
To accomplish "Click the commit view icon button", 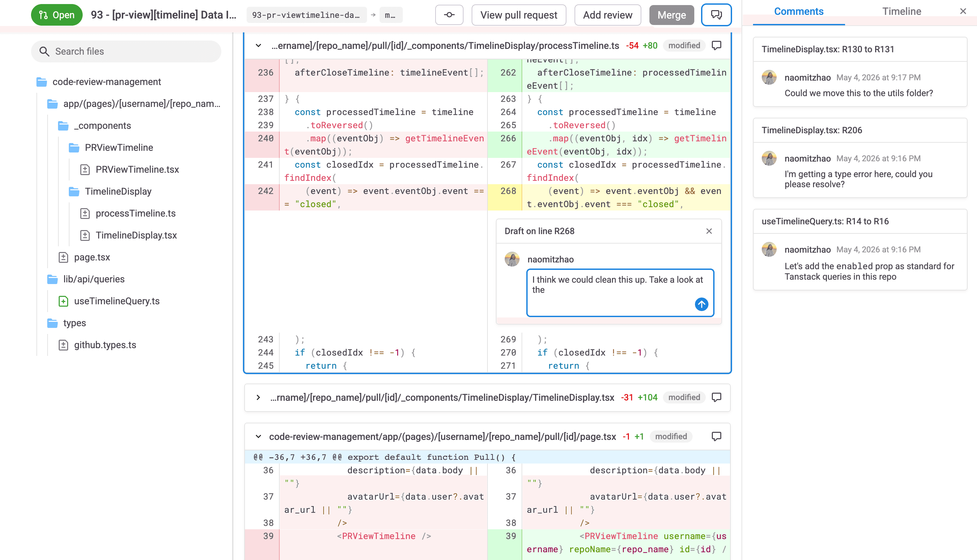I will 449,15.
